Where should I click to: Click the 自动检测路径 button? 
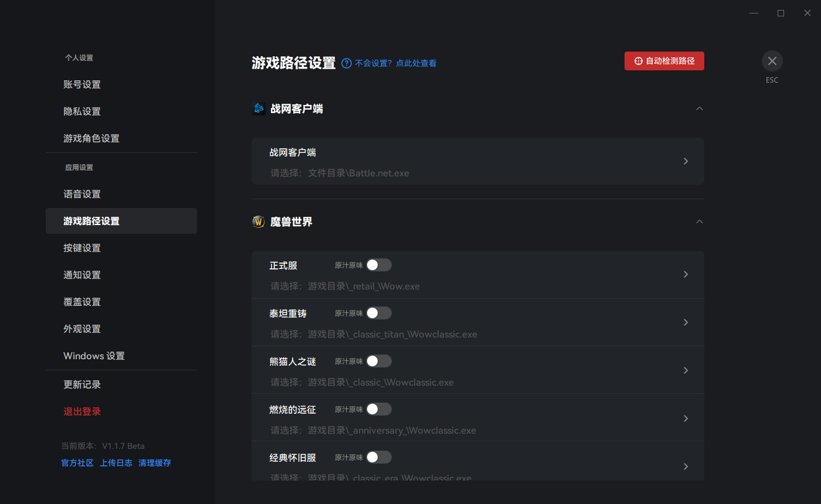click(664, 60)
